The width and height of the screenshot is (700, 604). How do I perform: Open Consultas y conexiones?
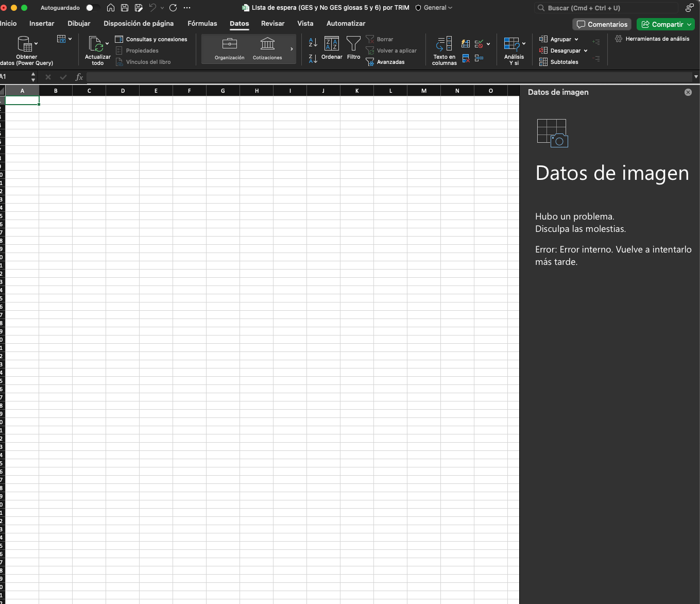[151, 39]
